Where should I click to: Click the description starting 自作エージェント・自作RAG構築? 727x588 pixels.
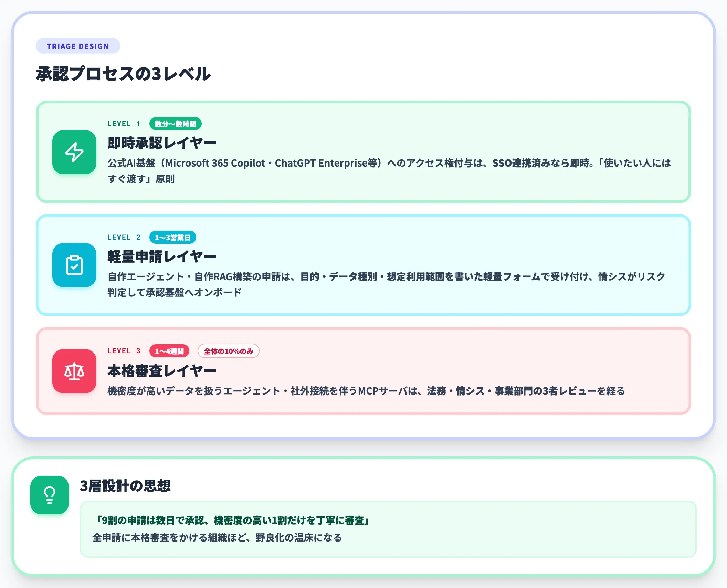click(x=386, y=284)
